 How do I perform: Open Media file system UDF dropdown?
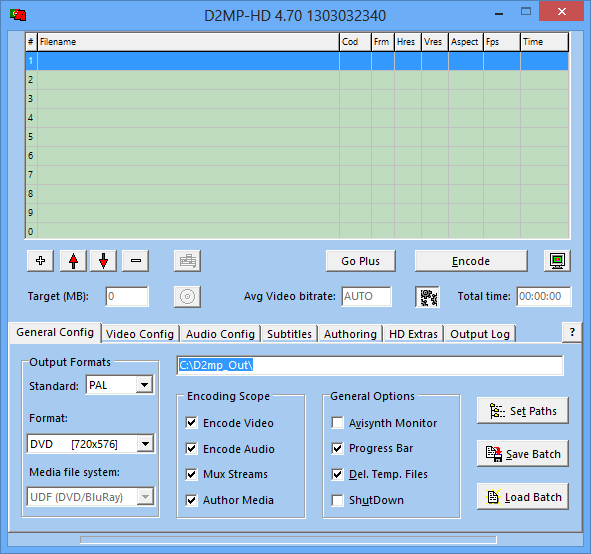pos(145,497)
